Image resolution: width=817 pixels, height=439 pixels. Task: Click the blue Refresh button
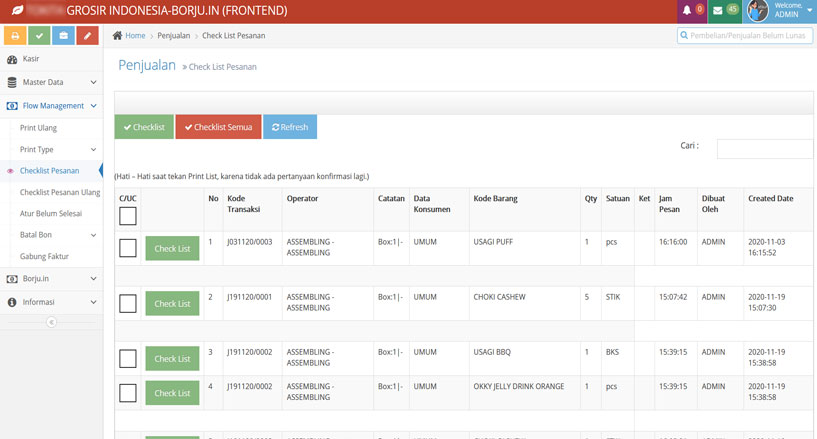(290, 127)
